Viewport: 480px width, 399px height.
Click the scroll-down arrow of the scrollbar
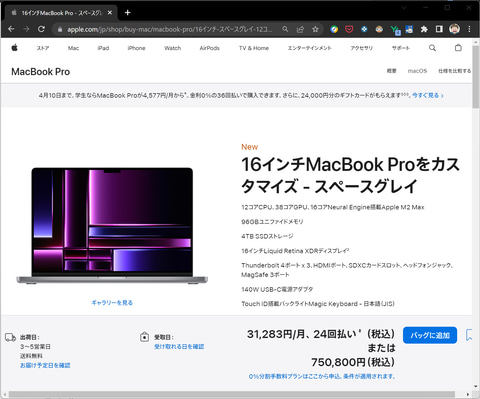coord(476,387)
